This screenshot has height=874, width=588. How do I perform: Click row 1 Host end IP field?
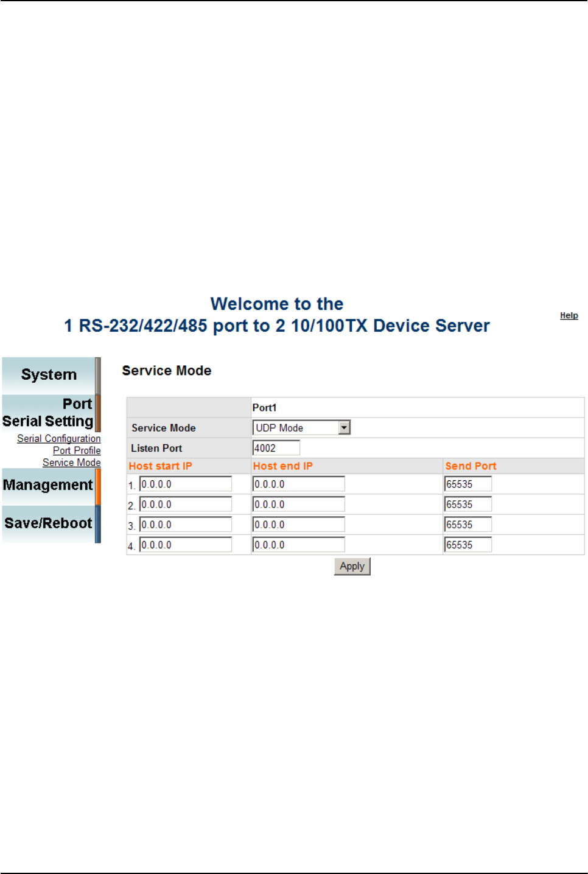[299, 484]
